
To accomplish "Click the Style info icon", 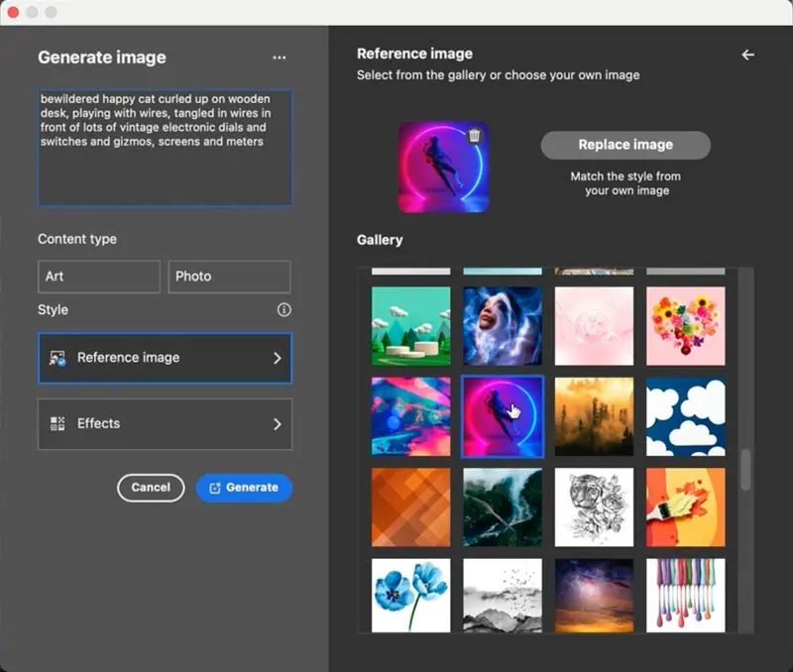I will (x=284, y=309).
